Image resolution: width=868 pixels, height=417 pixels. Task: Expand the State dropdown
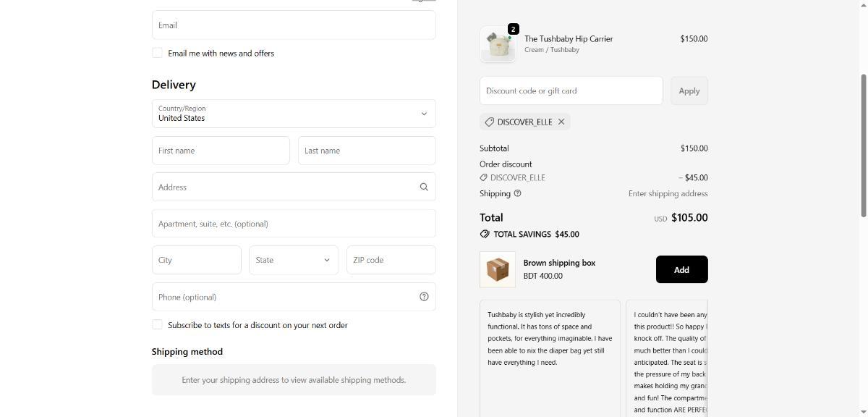(294, 260)
